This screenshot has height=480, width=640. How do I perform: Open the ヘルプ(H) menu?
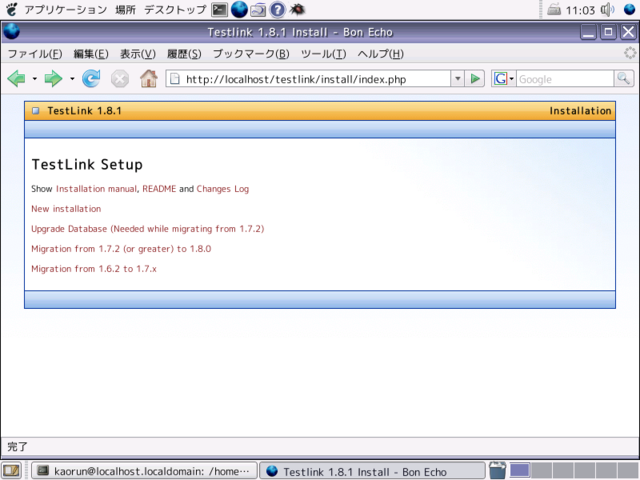(380, 54)
